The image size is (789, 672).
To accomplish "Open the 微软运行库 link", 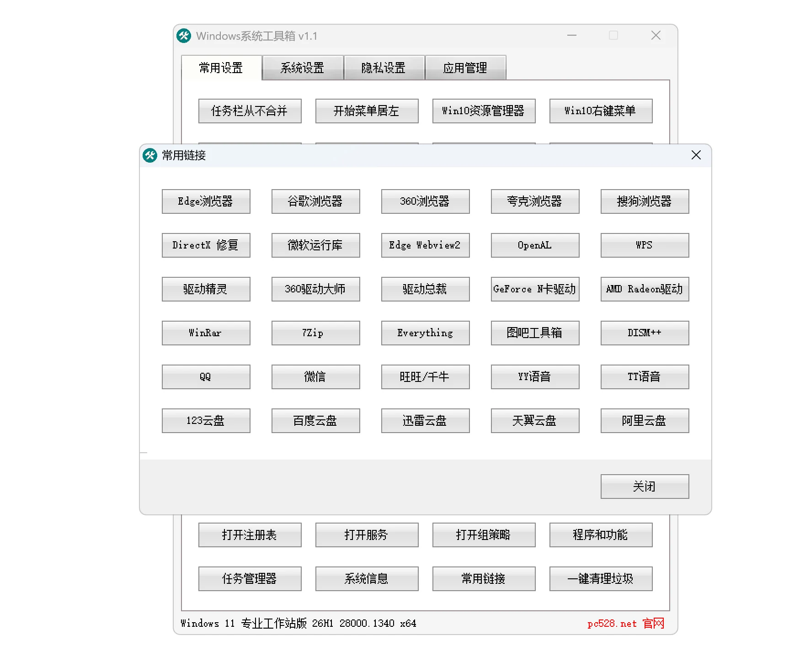I will (315, 245).
